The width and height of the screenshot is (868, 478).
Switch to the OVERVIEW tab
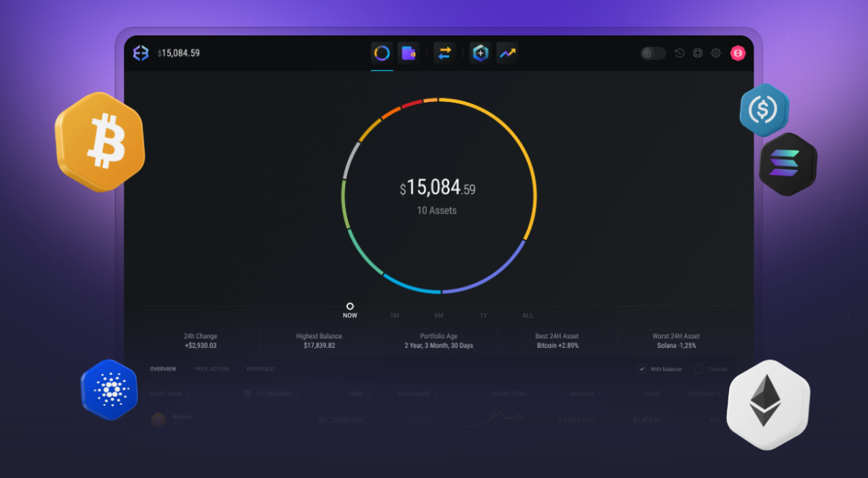click(163, 369)
